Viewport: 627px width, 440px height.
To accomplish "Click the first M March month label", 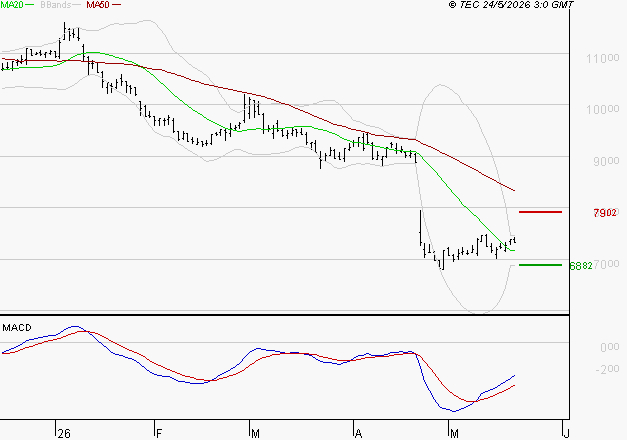I will [x=255, y=433].
